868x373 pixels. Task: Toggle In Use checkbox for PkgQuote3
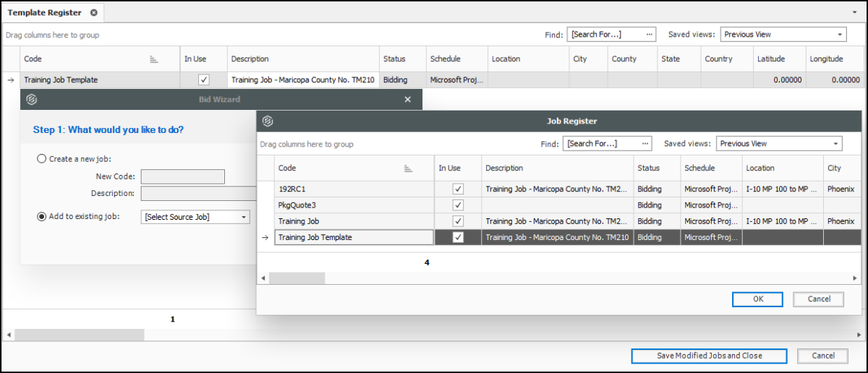coord(458,205)
